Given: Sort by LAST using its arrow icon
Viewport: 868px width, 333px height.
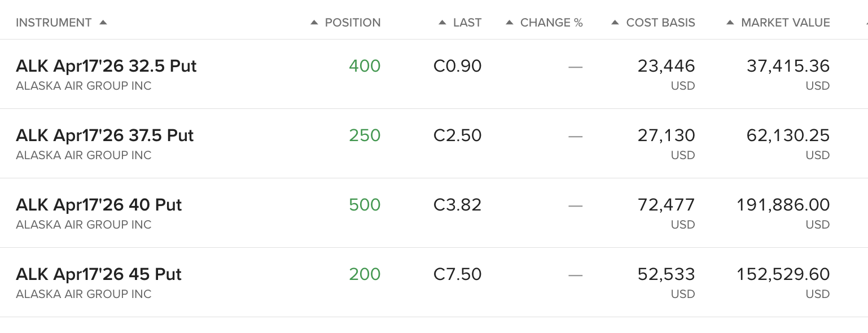Looking at the screenshot, I should click(x=442, y=23).
